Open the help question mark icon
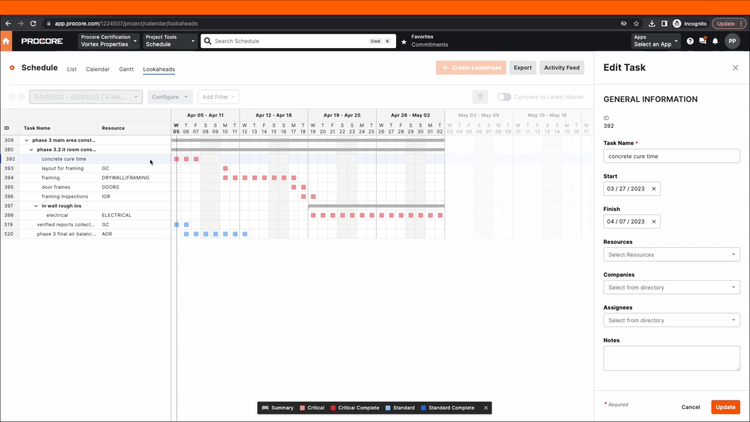Viewport: 750px width, 422px height. pyautogui.click(x=690, y=41)
